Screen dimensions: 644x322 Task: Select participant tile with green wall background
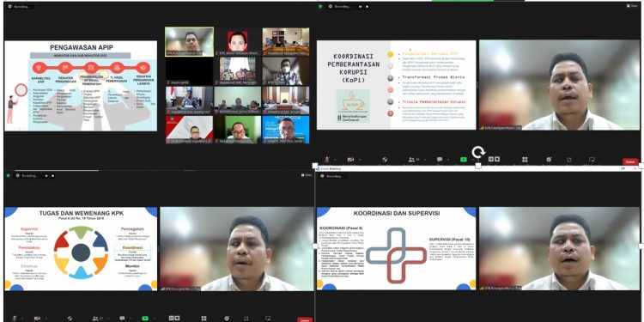(238, 130)
